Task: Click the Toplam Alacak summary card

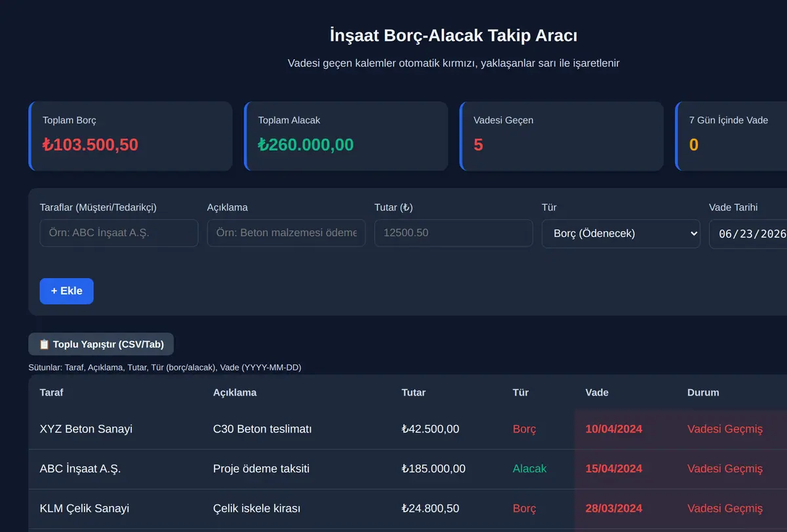Action: click(346, 136)
